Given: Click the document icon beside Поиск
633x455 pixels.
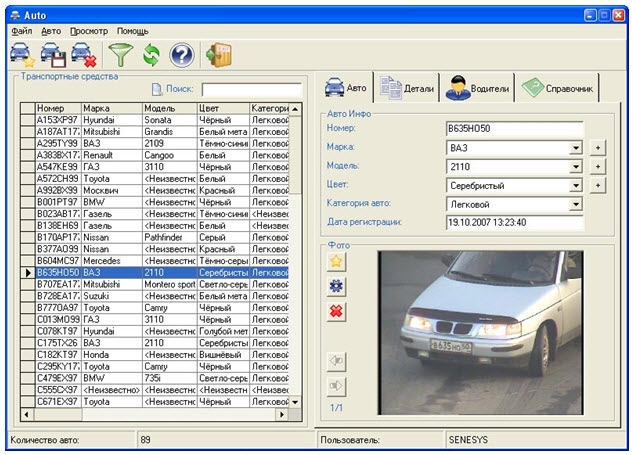Looking at the screenshot, I should (157, 89).
